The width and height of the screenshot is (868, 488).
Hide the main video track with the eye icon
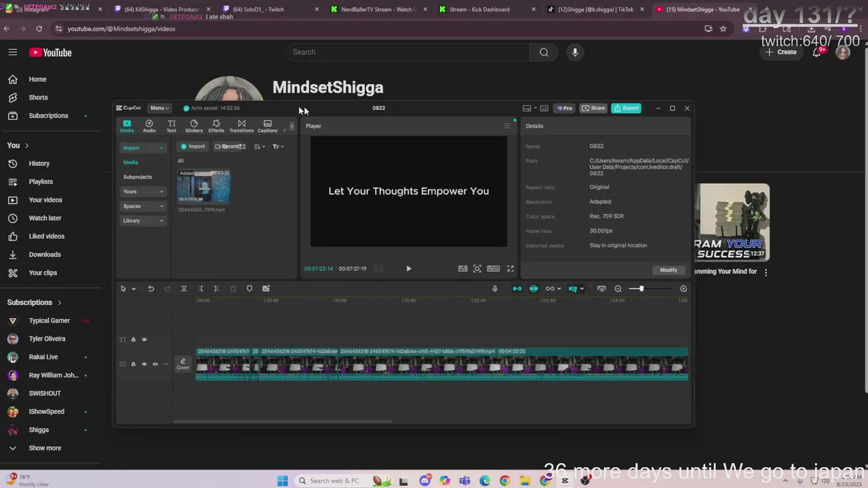click(x=144, y=364)
